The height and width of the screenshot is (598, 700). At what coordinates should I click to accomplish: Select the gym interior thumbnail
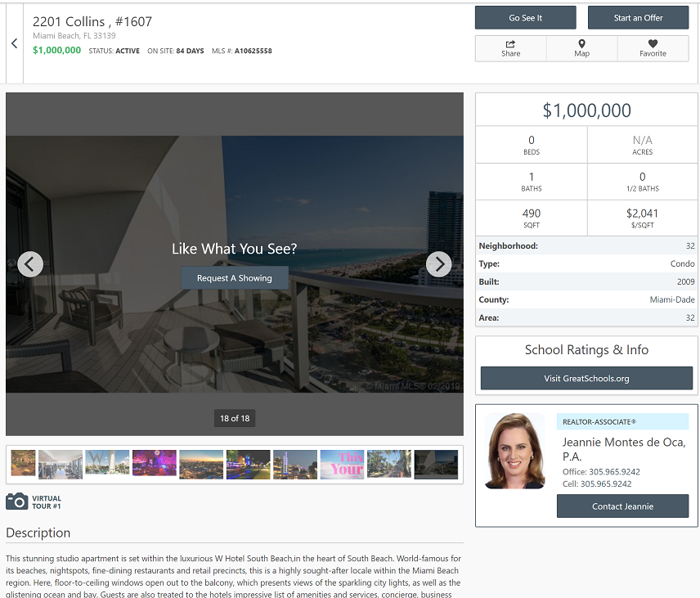(x=61, y=465)
